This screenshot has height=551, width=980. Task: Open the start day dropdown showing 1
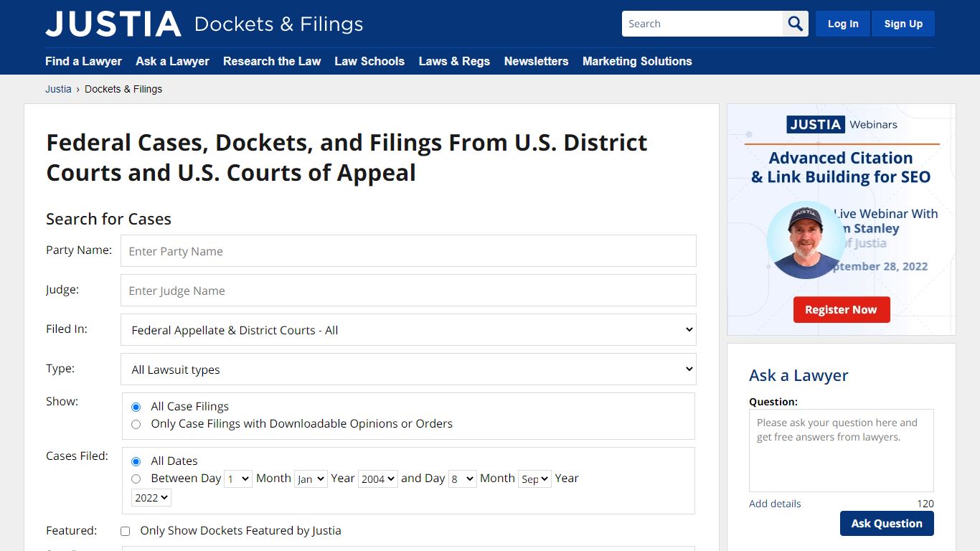coord(238,479)
